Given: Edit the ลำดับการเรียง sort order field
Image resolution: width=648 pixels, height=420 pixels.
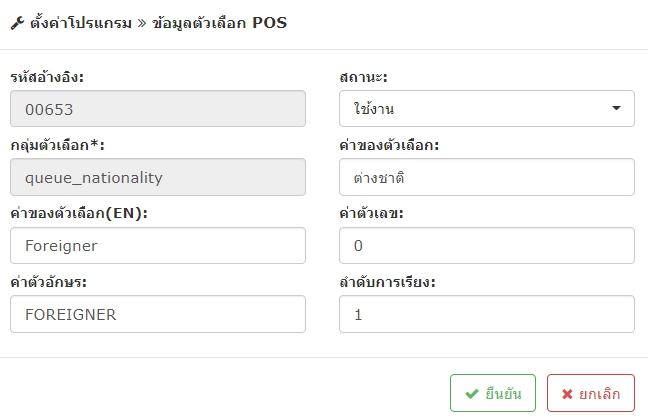Looking at the screenshot, I should [487, 314].
